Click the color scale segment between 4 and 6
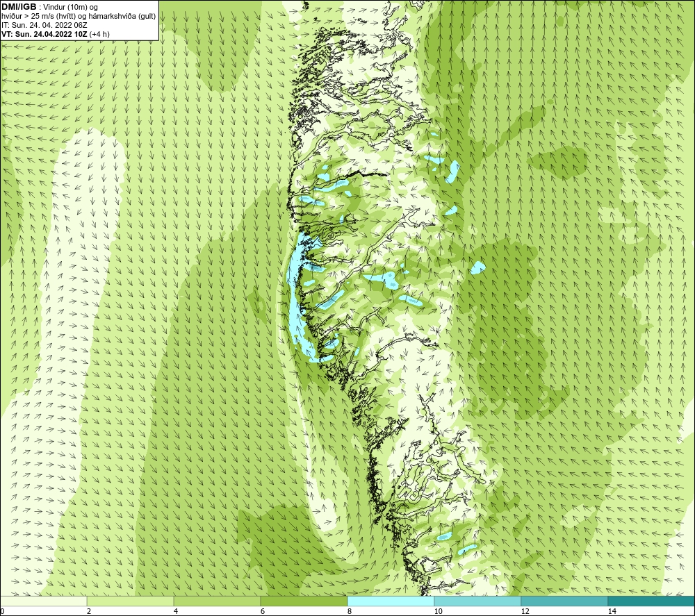The height and width of the screenshot is (616, 695). point(217,601)
